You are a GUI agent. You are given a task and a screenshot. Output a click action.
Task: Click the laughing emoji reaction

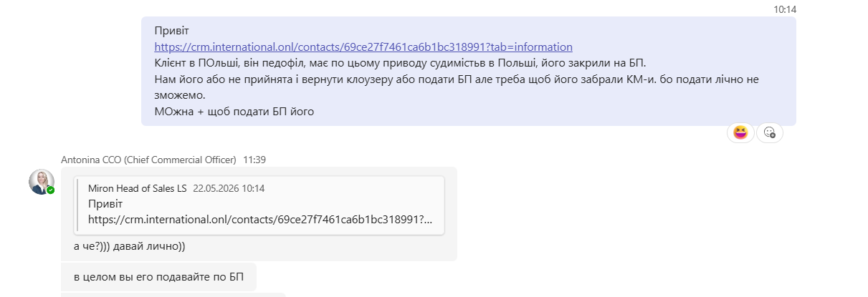click(x=740, y=132)
